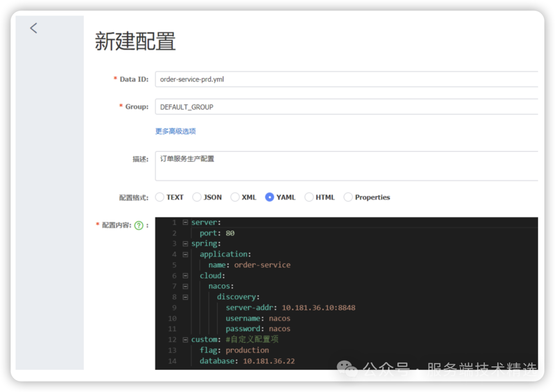This screenshot has width=555, height=392.
Task: Click the 描述 description text area
Action: coord(346,166)
